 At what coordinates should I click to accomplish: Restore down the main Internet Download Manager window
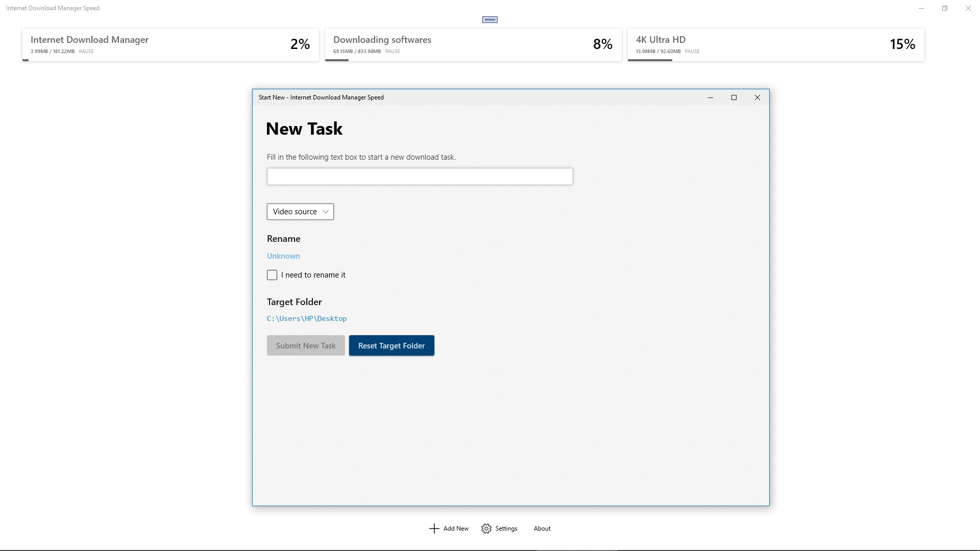945,8
